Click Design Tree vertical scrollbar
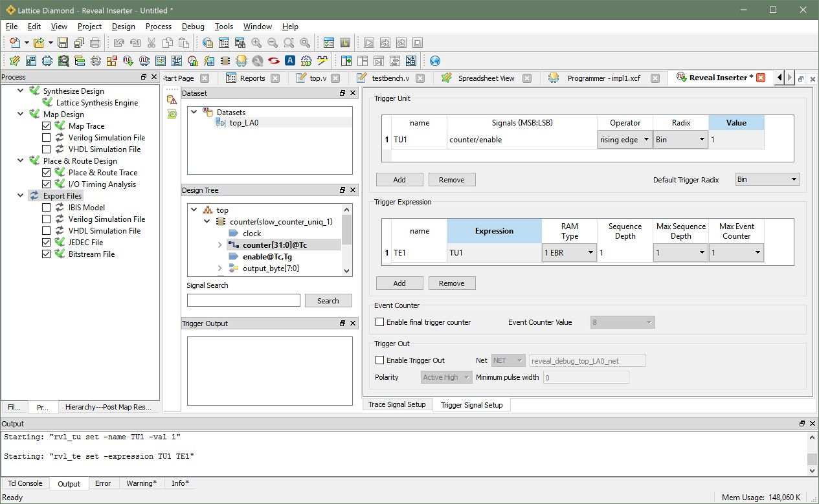This screenshot has height=504, width=819. [348, 239]
